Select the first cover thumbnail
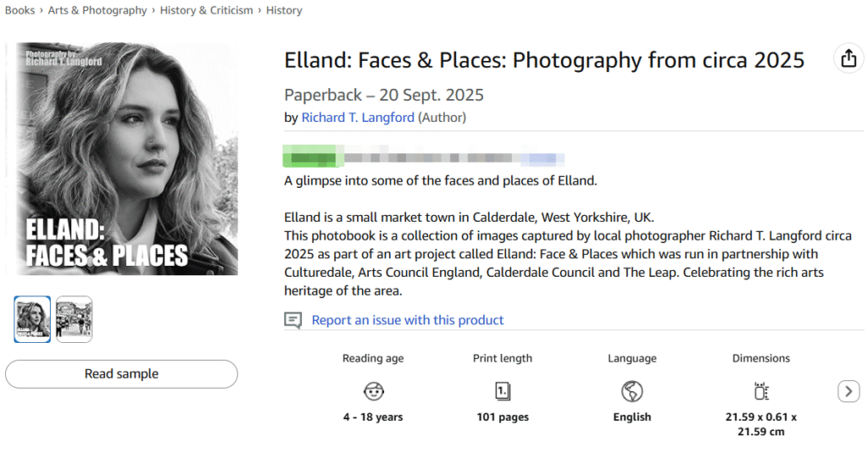Screen dimensions: 868x453 point(32,319)
